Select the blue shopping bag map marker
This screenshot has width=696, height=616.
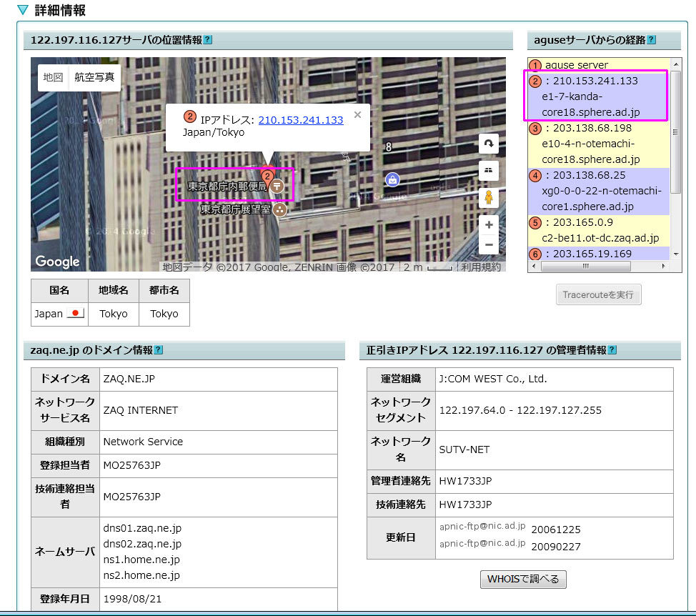pos(392,180)
